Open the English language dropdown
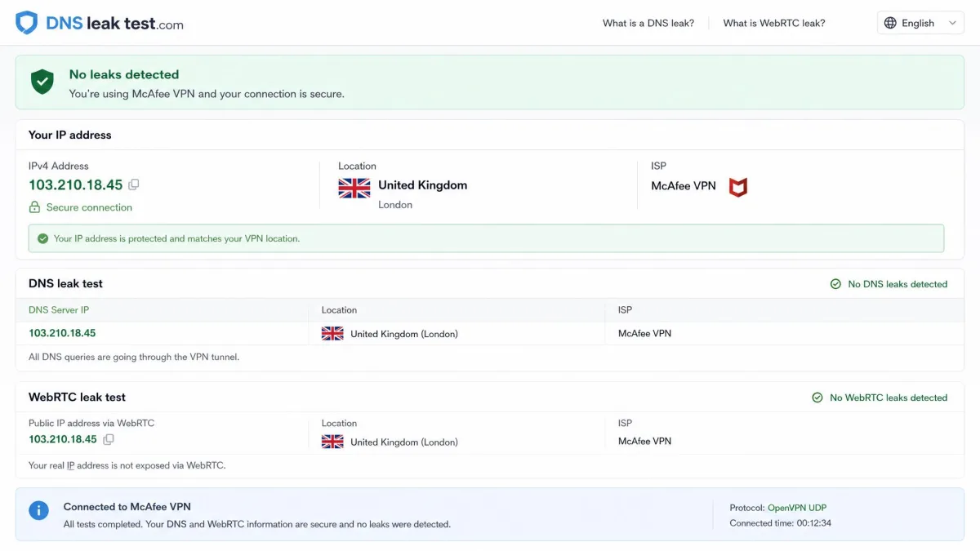Image resolution: width=980 pixels, height=551 pixels. pyautogui.click(x=920, y=23)
